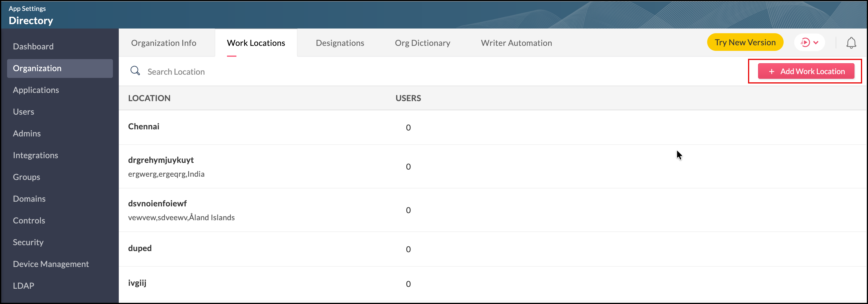
Task: Click the version switcher play icon
Action: coord(805,43)
